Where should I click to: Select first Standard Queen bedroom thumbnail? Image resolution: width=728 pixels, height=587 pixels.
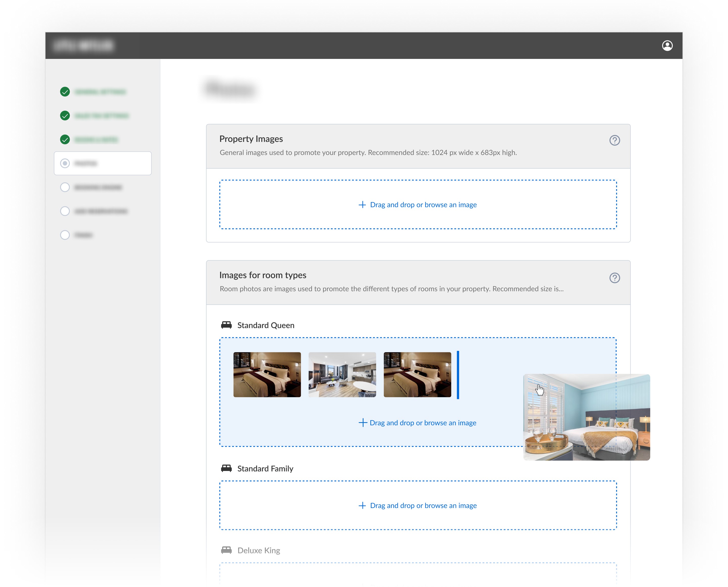pos(267,375)
